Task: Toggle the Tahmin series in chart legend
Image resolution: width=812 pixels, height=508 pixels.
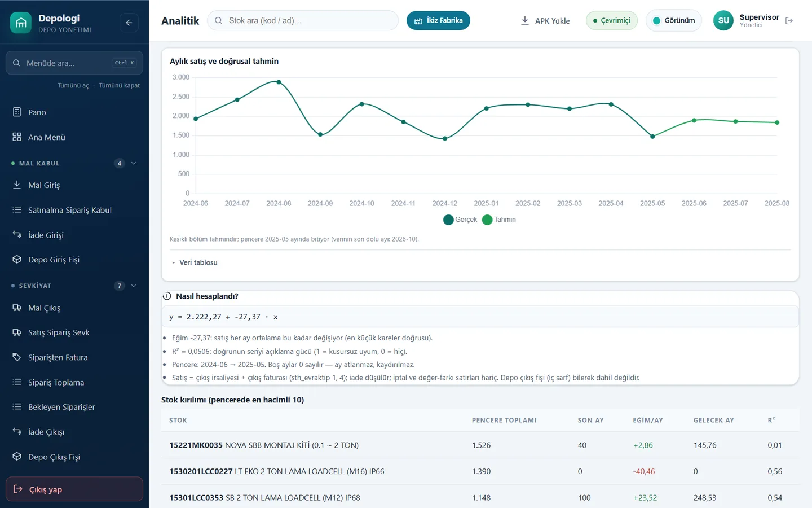Action: click(x=499, y=220)
